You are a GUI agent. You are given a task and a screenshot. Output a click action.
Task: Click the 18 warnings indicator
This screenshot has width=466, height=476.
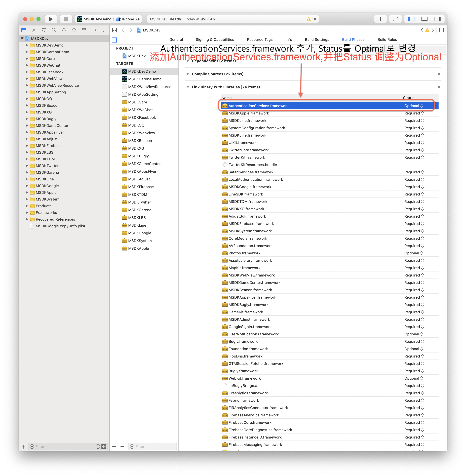pyautogui.click(x=311, y=19)
